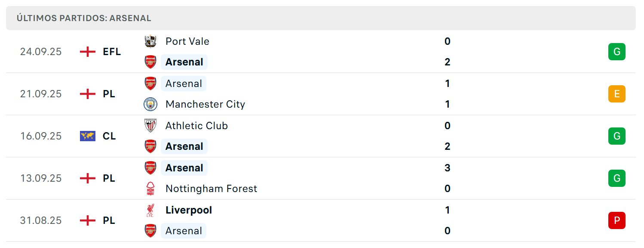Open the Nottingham Forest team link
Screen dimensions: 644x248
pyautogui.click(x=211, y=189)
